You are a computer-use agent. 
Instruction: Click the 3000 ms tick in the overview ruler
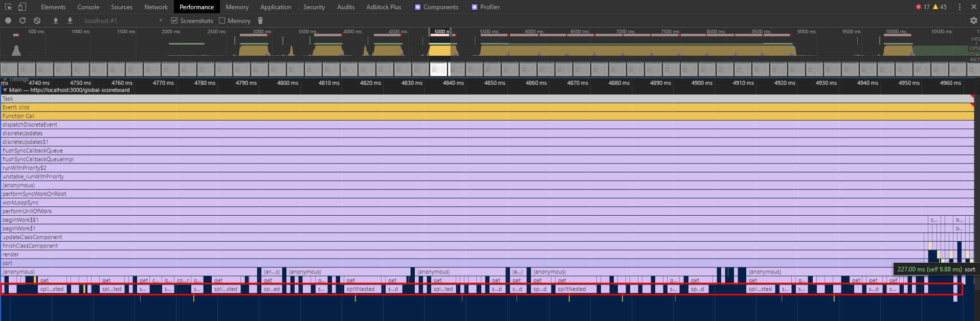click(x=261, y=32)
